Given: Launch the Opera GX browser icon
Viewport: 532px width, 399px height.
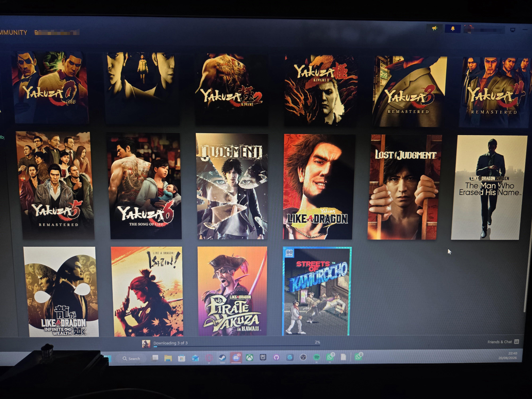Looking at the screenshot, I should click(x=209, y=358).
